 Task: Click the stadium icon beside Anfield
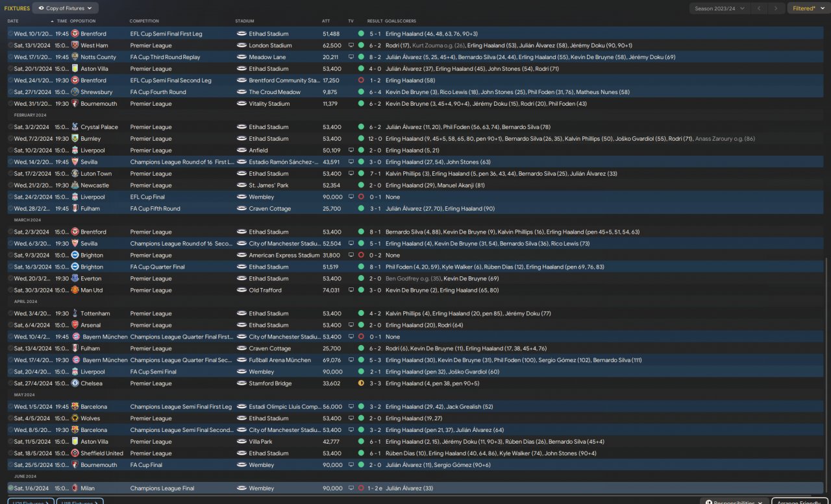coord(242,150)
